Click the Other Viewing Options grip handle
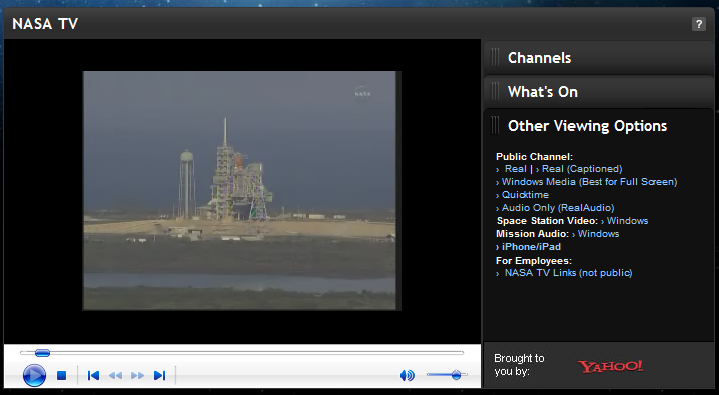The image size is (719, 395). (495, 126)
